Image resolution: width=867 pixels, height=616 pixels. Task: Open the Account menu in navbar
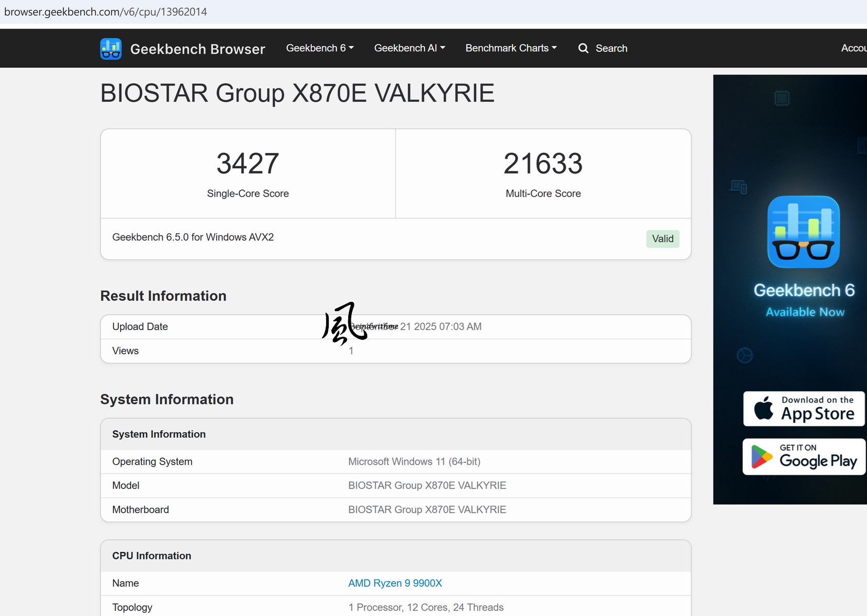(x=853, y=48)
